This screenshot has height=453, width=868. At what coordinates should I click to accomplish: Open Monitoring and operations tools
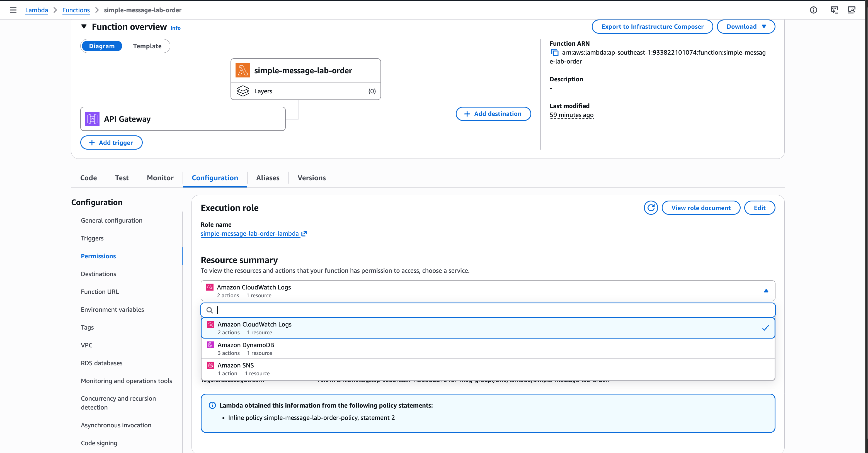(126, 381)
